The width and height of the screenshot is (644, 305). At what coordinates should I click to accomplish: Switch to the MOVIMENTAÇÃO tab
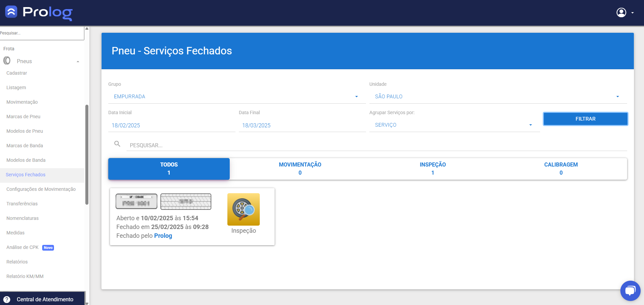tap(300, 169)
